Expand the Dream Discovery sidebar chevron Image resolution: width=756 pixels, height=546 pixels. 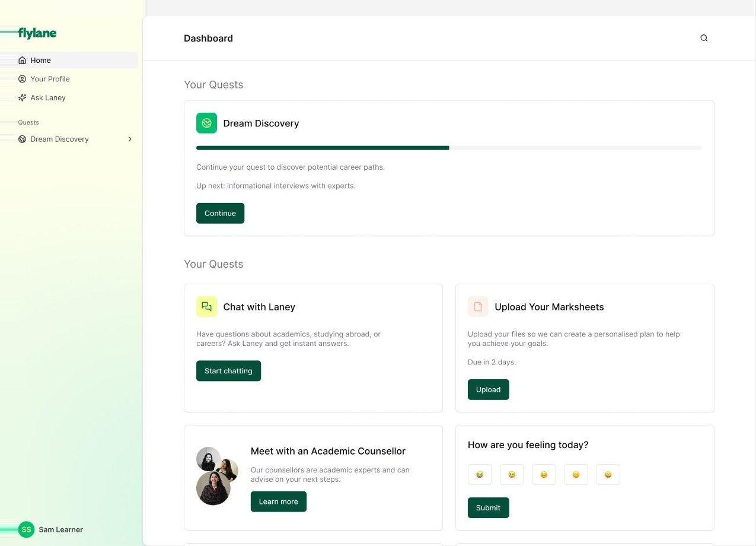(130, 139)
